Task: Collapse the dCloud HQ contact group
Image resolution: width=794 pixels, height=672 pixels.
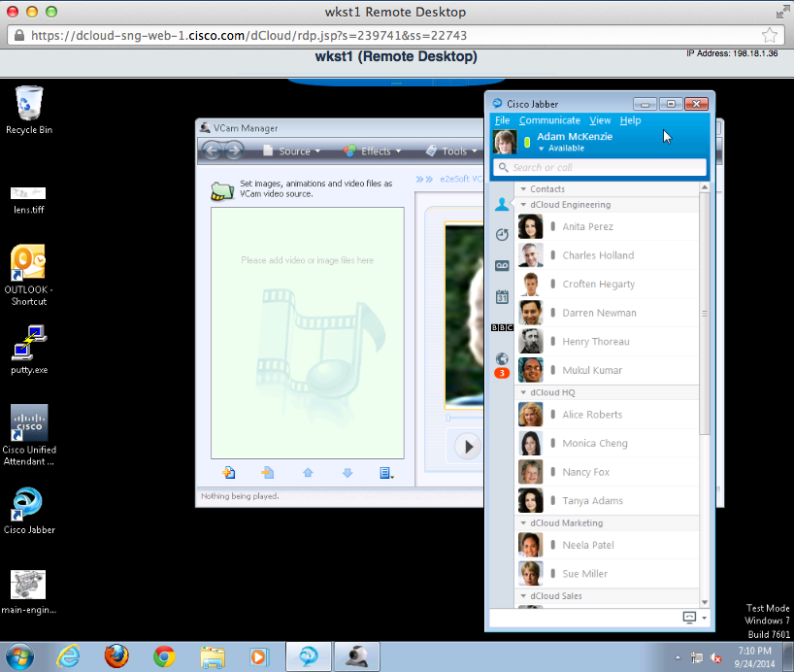Action: point(522,392)
